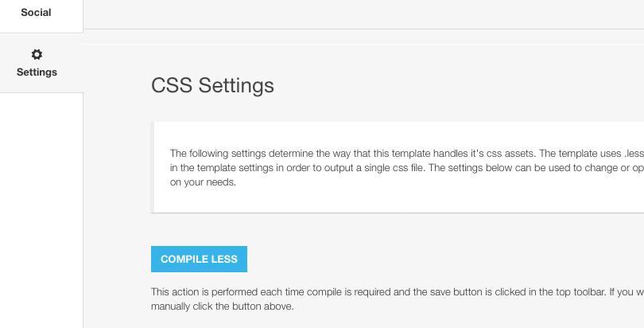This screenshot has height=328, width=644.
Task: Click the text 'This action is performed each time'
Action: pyautogui.click(x=227, y=292)
